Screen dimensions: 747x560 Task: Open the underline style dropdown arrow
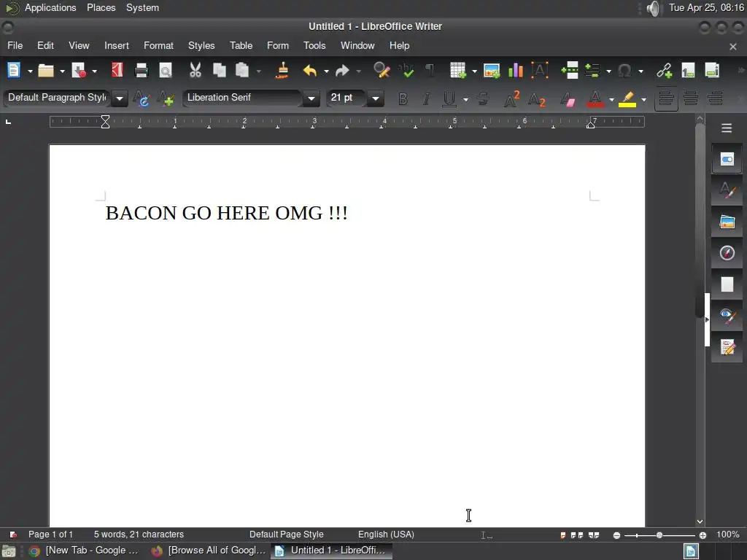pos(465,99)
